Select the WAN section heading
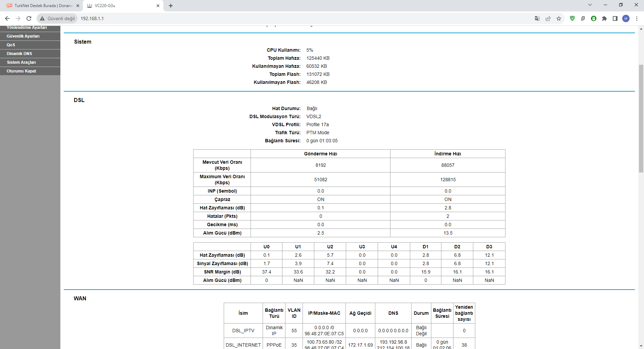 coord(80,298)
